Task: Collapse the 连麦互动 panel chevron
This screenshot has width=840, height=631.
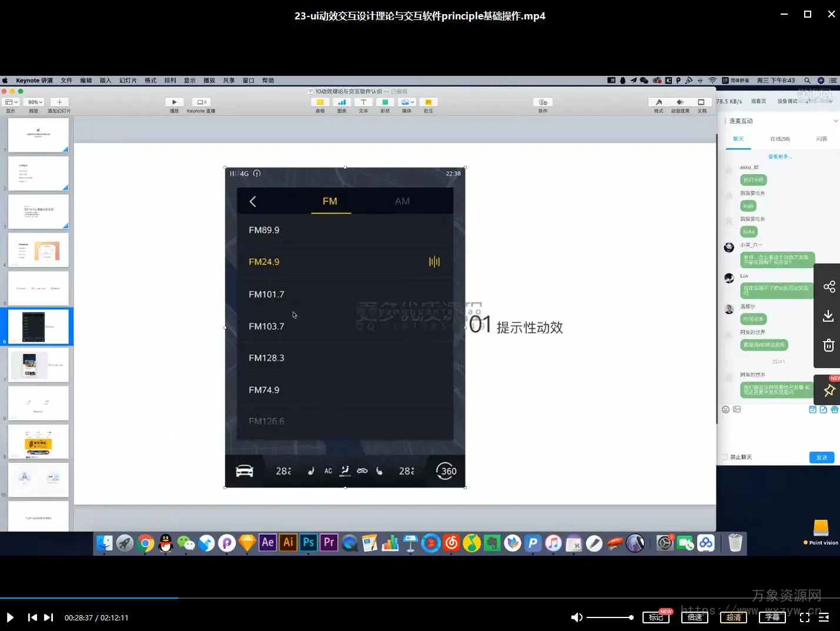Action: [835, 121]
